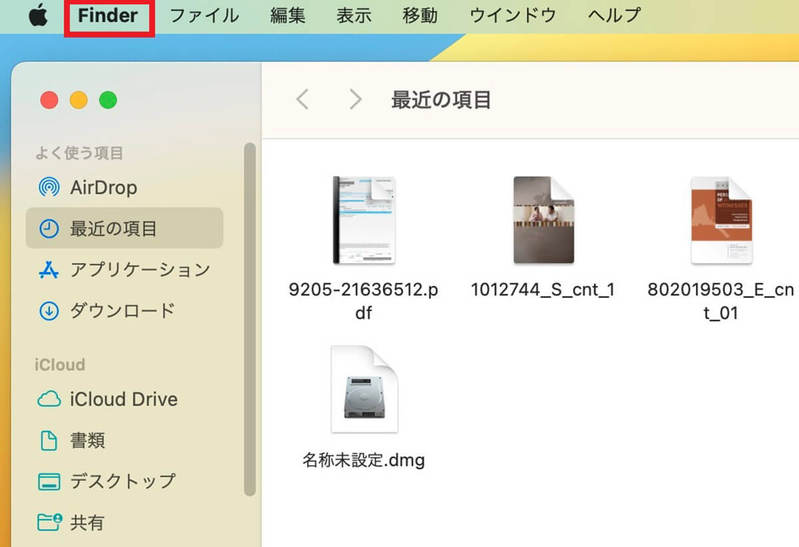
Task: Click the back navigation arrow
Action: point(302,99)
